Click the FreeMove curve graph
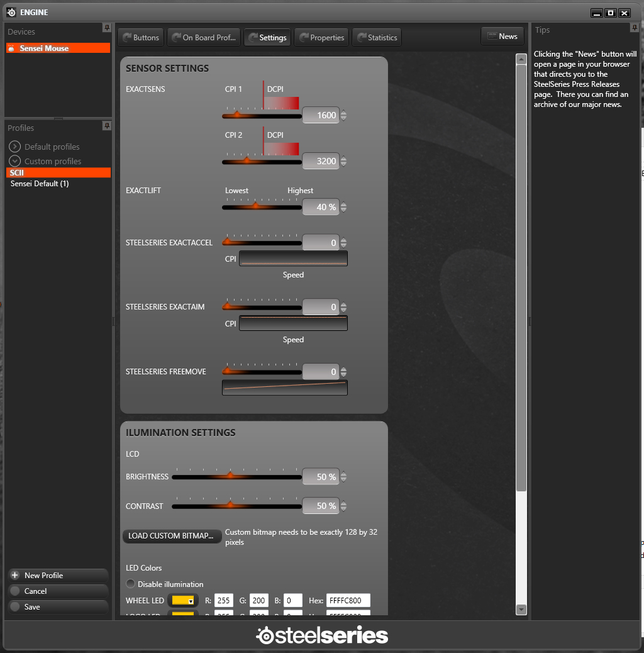 (285, 388)
